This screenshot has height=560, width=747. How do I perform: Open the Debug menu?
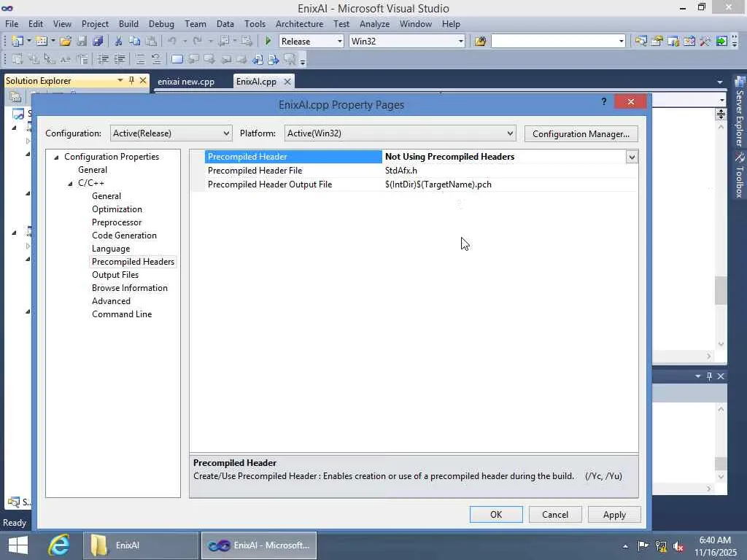[161, 24]
